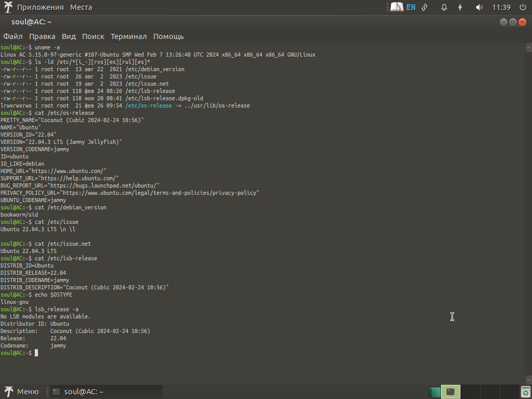This screenshot has width=532, height=399.
Task: Open the Поиск menu in terminal
Action: (93, 36)
